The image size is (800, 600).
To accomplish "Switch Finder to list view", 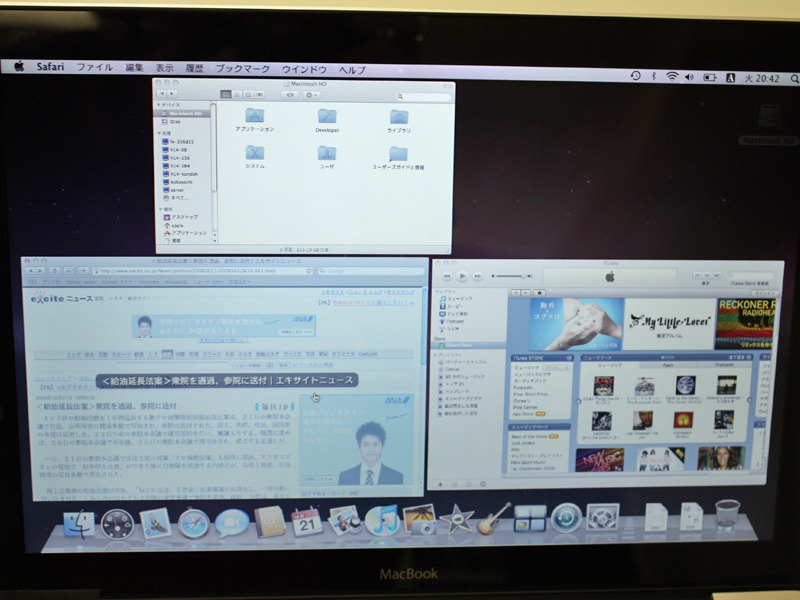I will coord(237,94).
